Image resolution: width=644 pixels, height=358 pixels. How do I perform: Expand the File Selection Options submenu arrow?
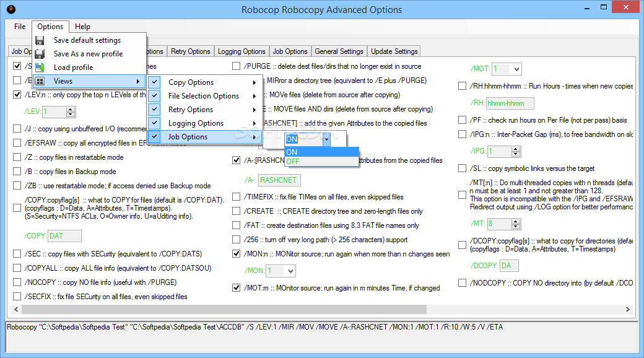click(x=255, y=96)
